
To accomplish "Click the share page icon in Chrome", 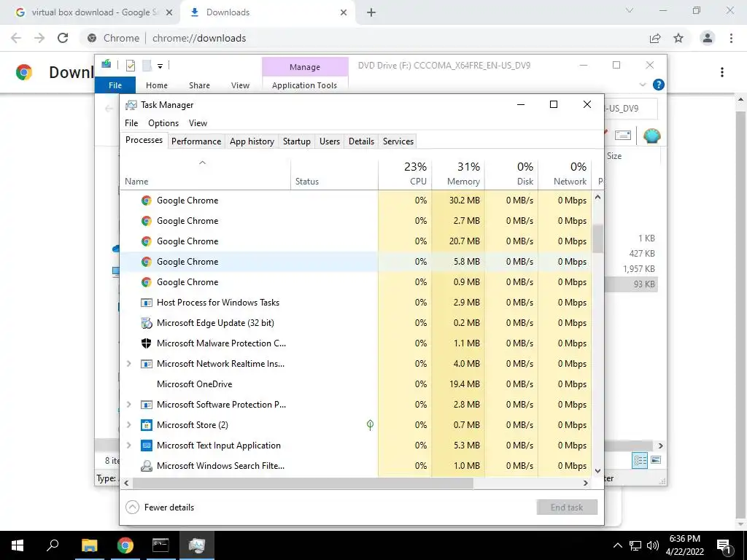I will click(655, 38).
